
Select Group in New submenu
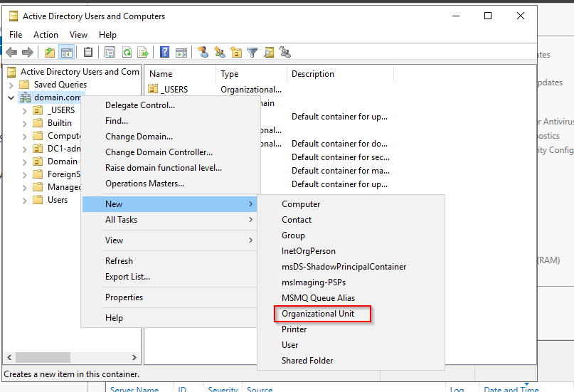point(351,235)
